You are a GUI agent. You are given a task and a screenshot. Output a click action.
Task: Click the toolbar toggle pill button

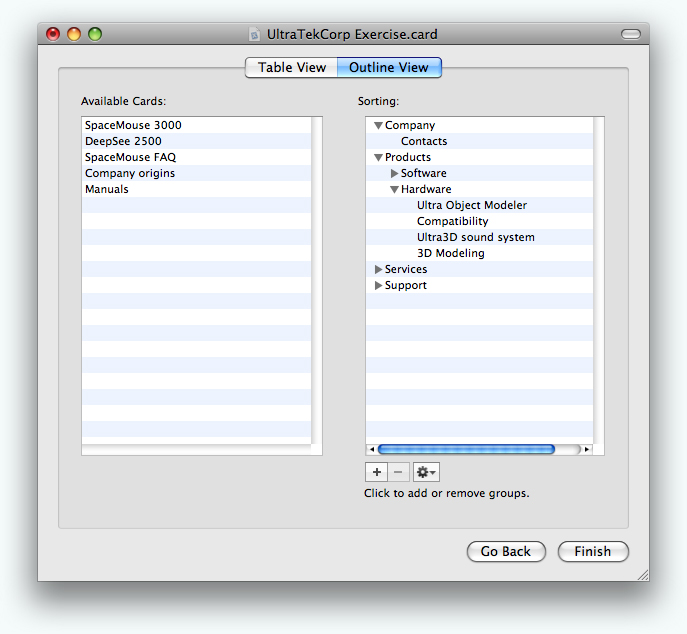[630, 34]
